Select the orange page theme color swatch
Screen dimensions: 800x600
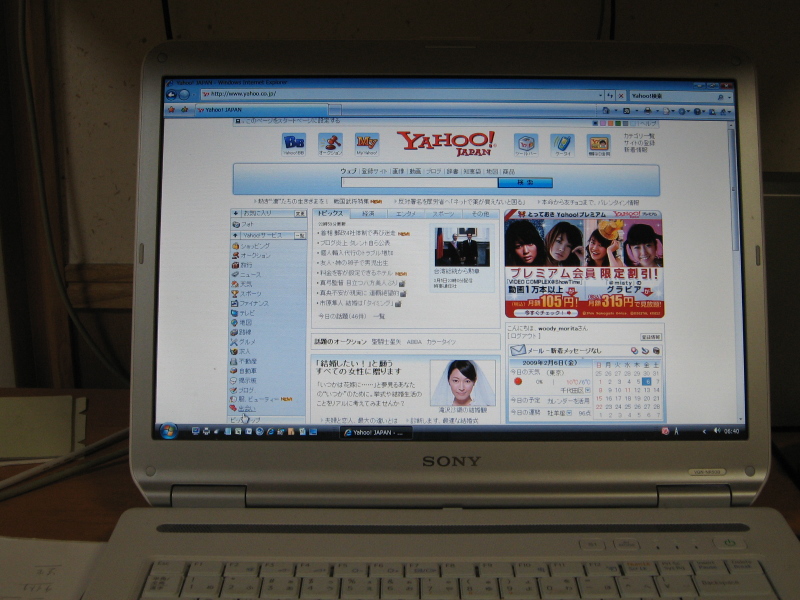pyautogui.click(x=610, y=123)
